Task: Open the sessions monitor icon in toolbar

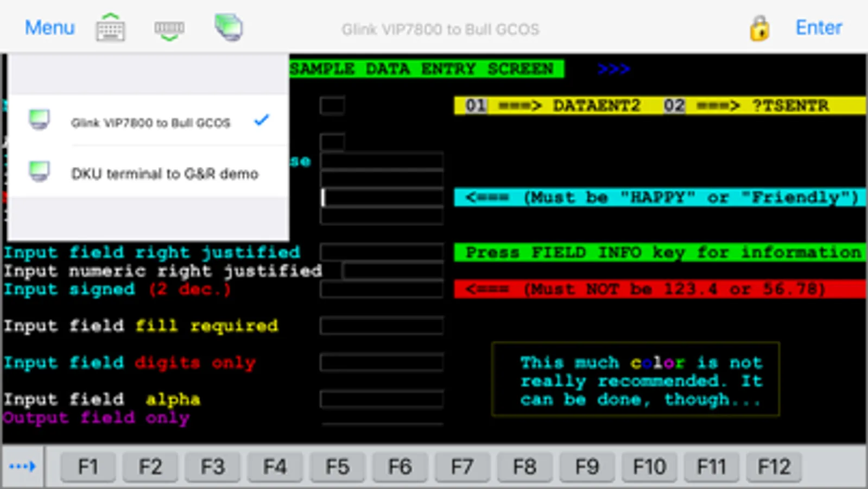Action: (229, 27)
